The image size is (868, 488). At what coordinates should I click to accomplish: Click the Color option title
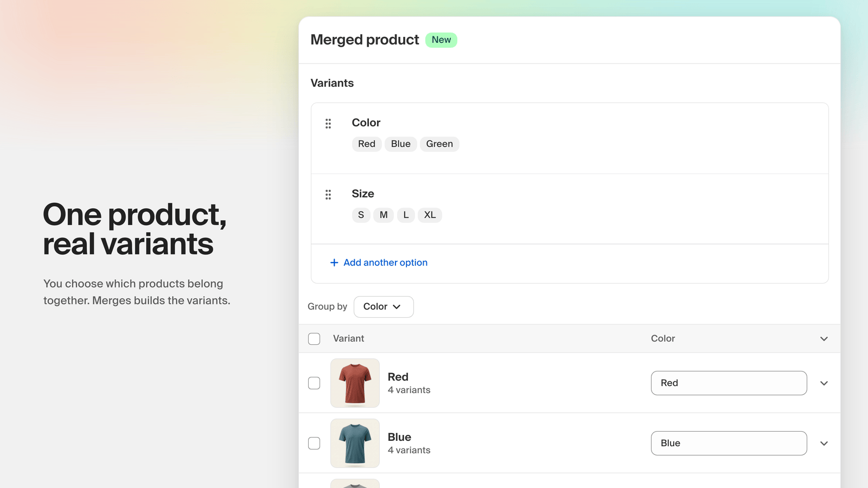(x=366, y=123)
